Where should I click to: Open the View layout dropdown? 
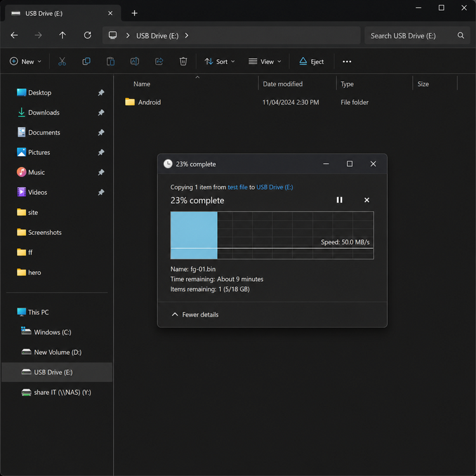(265, 62)
